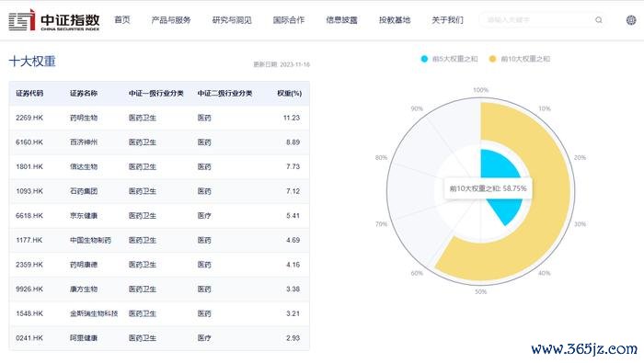
Task: Click the 证券代码 column header
Action: (x=29, y=94)
